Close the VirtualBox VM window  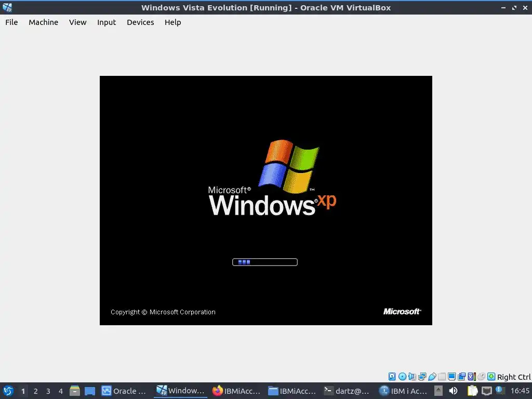pos(525,7)
